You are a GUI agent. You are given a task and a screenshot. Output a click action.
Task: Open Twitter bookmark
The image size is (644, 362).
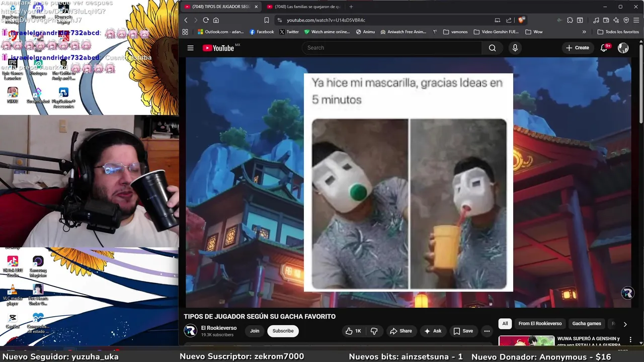click(289, 32)
